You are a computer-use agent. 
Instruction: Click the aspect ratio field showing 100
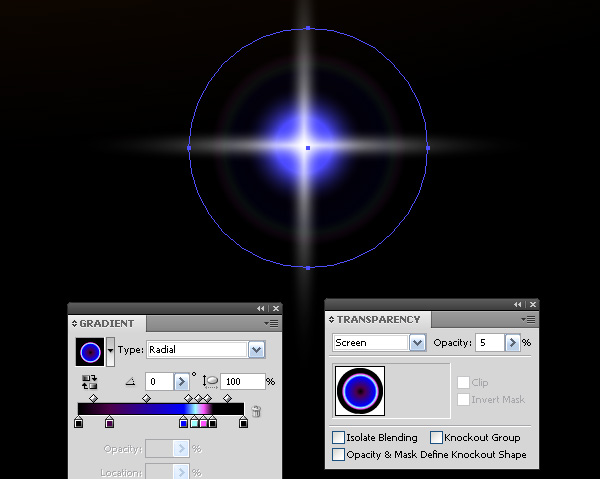[243, 381]
